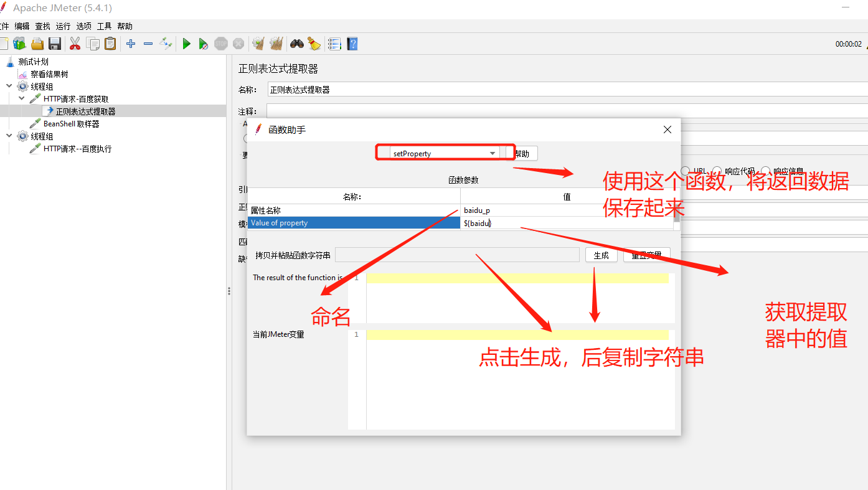
Task: Collapse the 线程组 containing BeanShell 取样器
Action: click(9, 87)
